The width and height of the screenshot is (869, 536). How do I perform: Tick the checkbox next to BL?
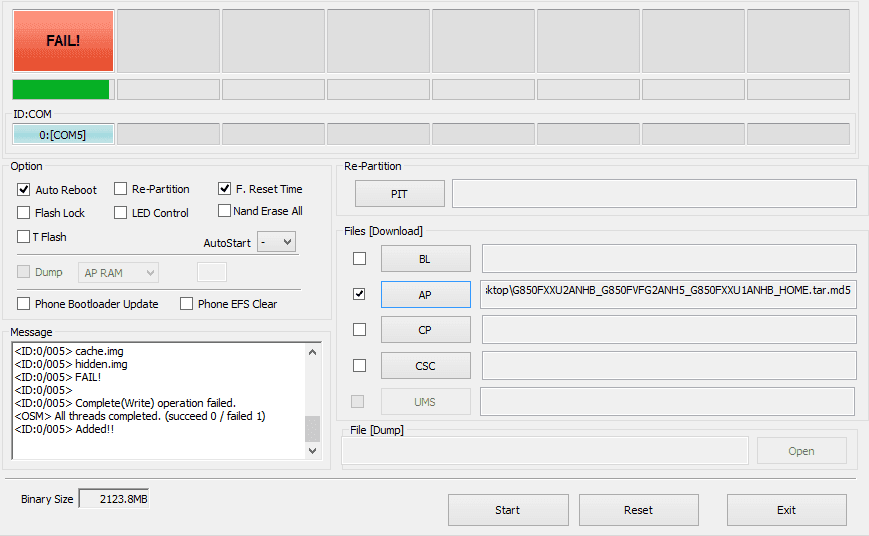359,258
